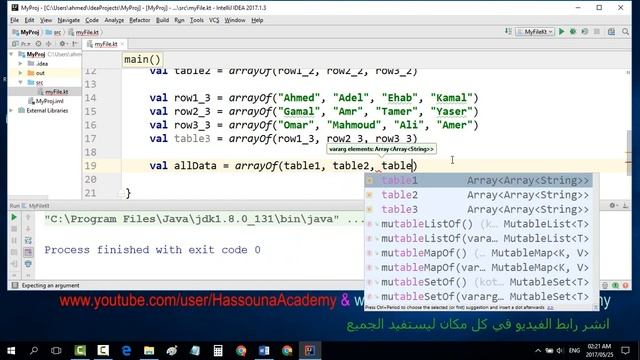The image size is (640, 360).
Task: Collapse the src folder
Action: pyautogui.click(x=20, y=82)
